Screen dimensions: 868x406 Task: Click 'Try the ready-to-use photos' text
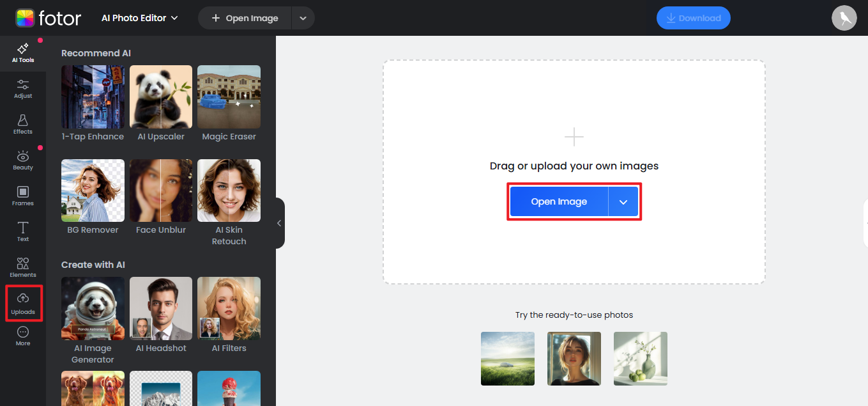coord(574,315)
